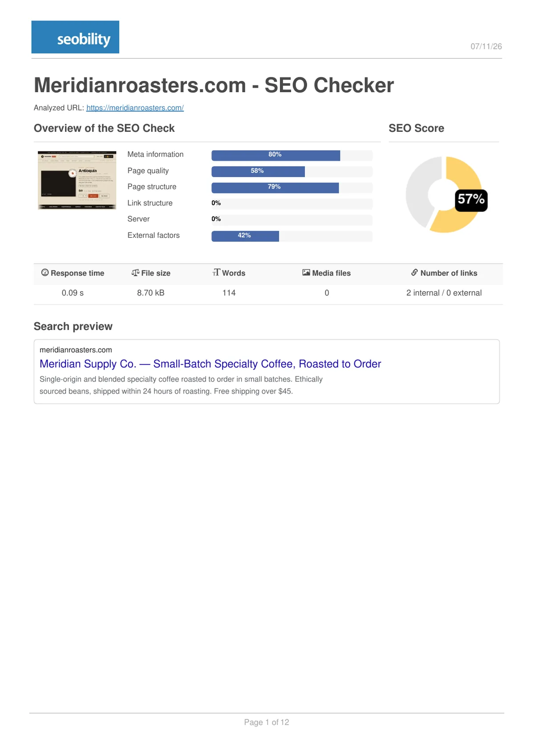Screen dimensions: 534x756
Task: Click the '0.09 s' response time value
Action: coord(73,293)
